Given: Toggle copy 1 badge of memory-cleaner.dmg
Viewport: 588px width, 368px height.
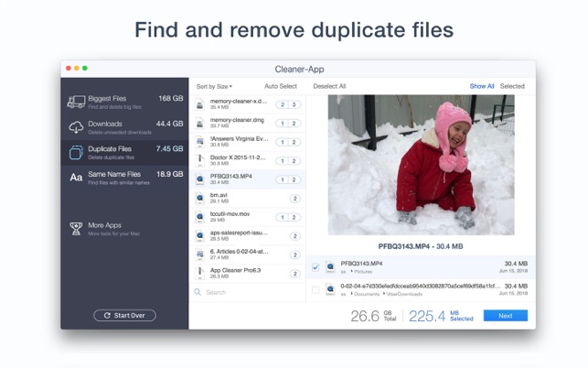Looking at the screenshot, I should 283,124.
